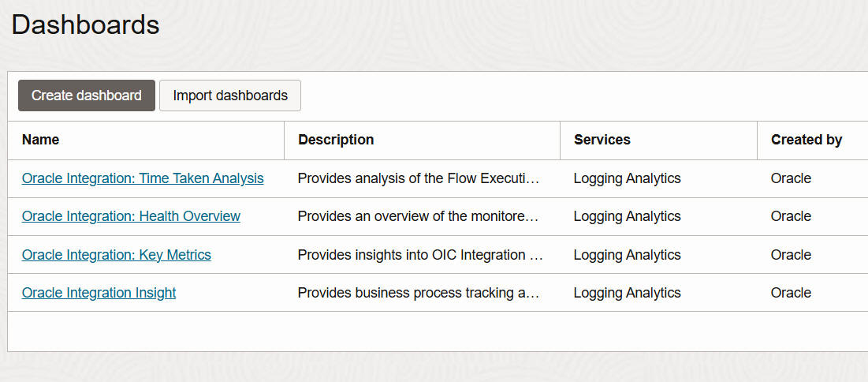Click the Description column header

click(x=336, y=140)
